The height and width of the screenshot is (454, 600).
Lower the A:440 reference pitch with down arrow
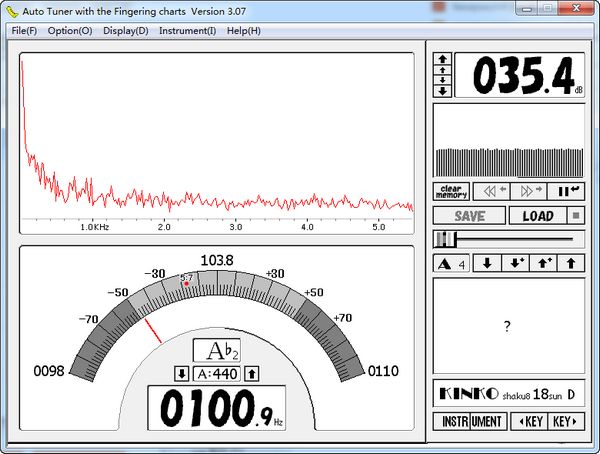tap(181, 374)
